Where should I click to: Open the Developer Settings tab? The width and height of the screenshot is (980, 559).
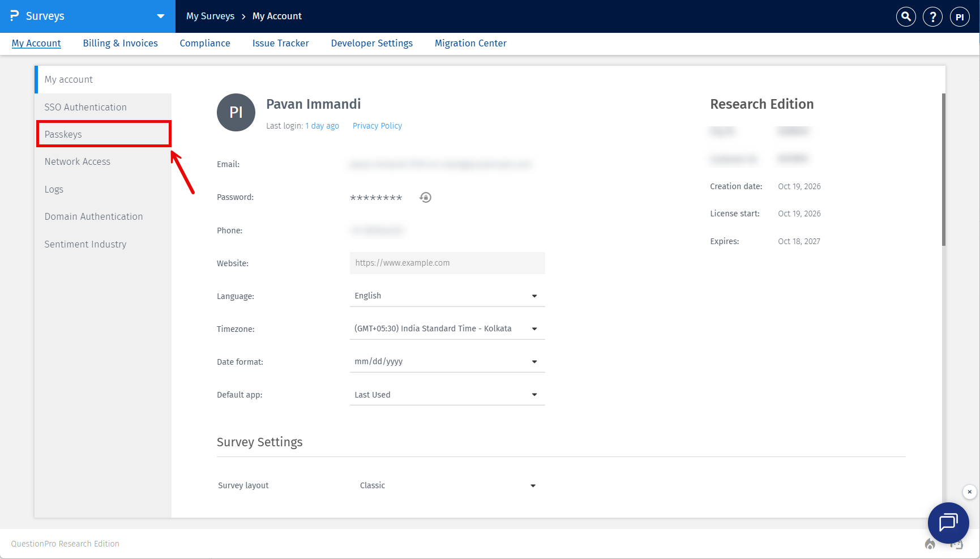coord(372,43)
